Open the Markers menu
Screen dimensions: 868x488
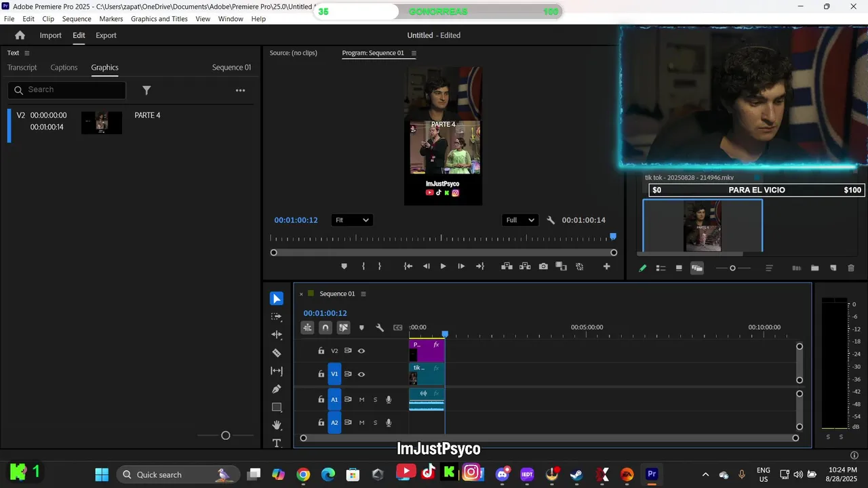pos(111,19)
